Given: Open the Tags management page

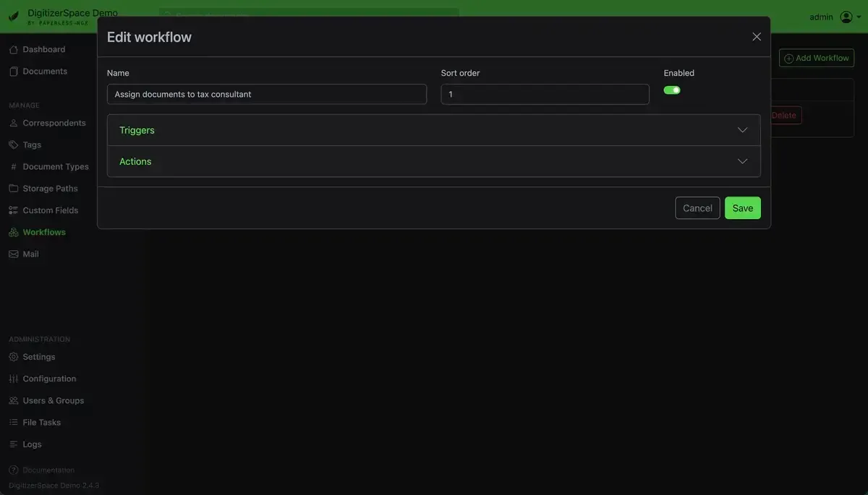Looking at the screenshot, I should [x=32, y=145].
